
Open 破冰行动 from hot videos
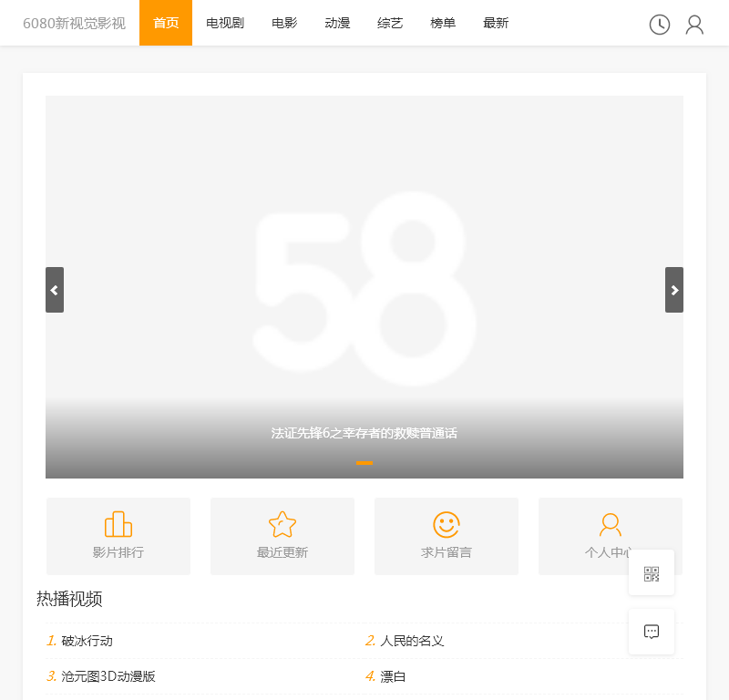[x=87, y=641]
